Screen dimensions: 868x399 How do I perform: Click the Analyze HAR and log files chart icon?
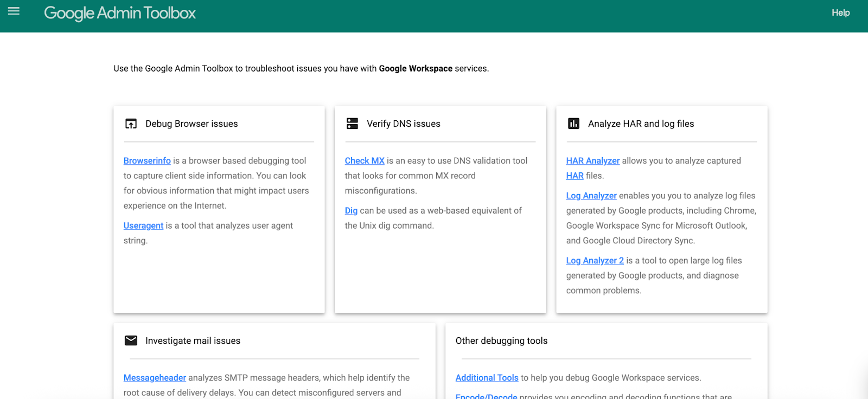tap(573, 124)
